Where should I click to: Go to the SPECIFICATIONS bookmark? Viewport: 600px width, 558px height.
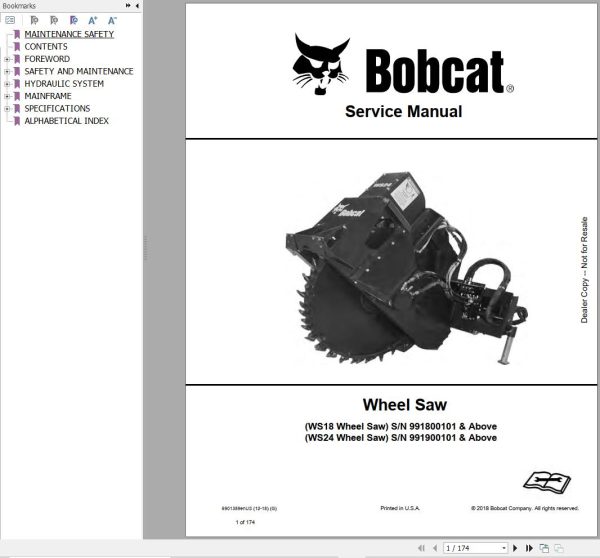[x=57, y=108]
